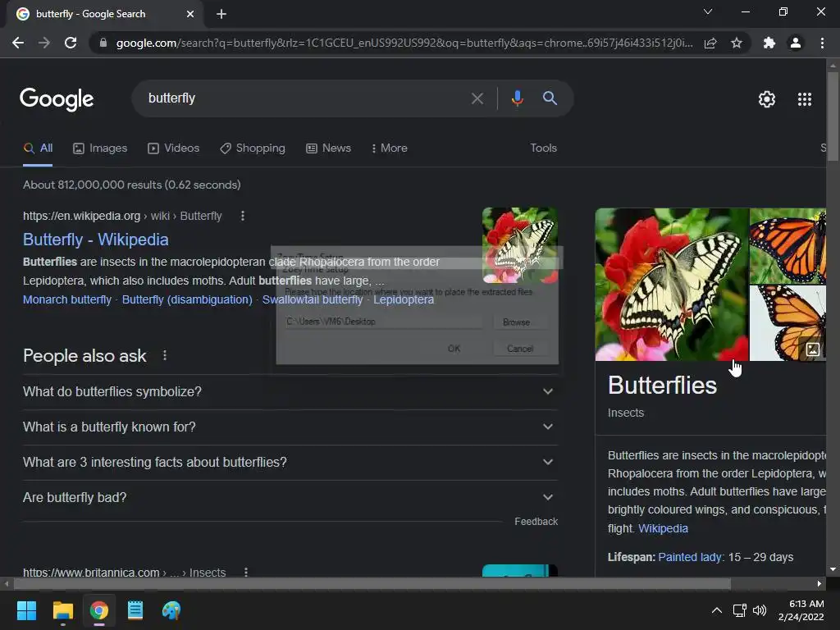Click the Google logo
Screen dimensions: 840x630
tap(57, 99)
